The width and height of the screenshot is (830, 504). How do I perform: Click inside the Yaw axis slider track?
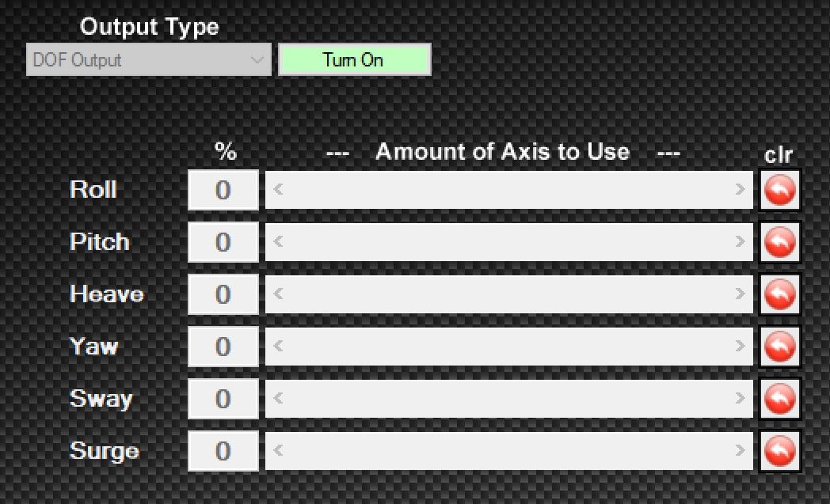point(508,347)
